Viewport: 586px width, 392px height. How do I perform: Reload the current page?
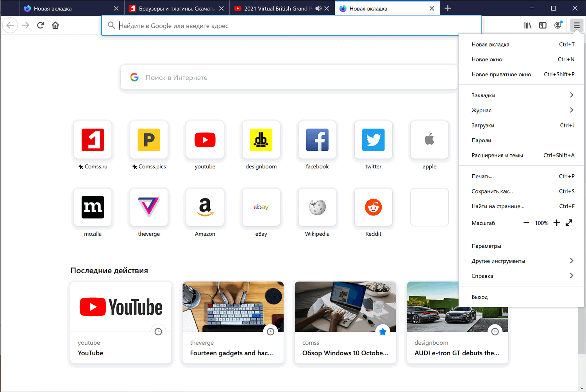40,25
